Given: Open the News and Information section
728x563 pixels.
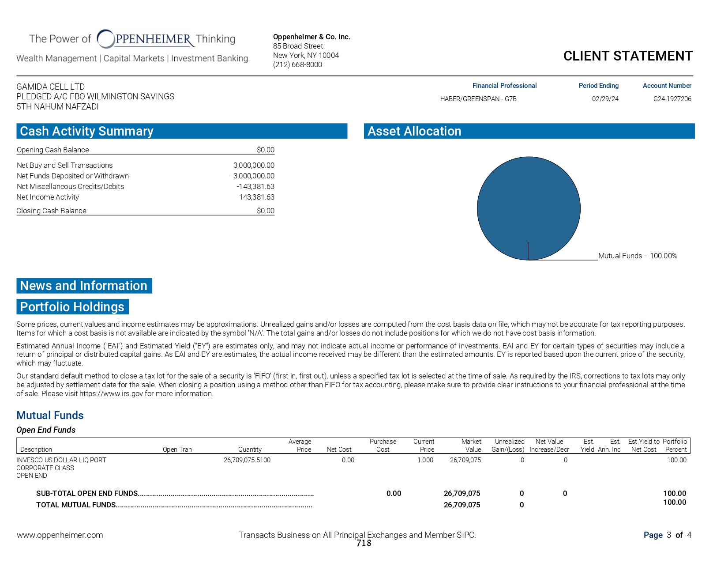Looking at the screenshot, I should 84,286.
